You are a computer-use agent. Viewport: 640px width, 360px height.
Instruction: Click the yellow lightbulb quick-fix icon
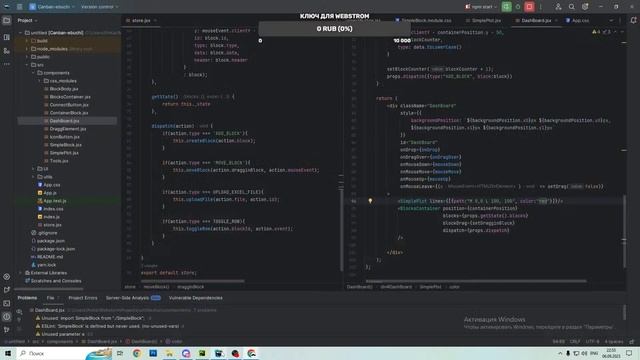point(370,201)
